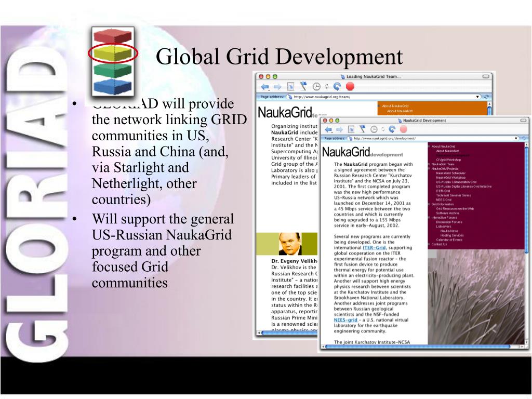This screenshot has width=532, height=399.
Task: Click stacked colored layers logo on slide
Action: coord(113,61)
